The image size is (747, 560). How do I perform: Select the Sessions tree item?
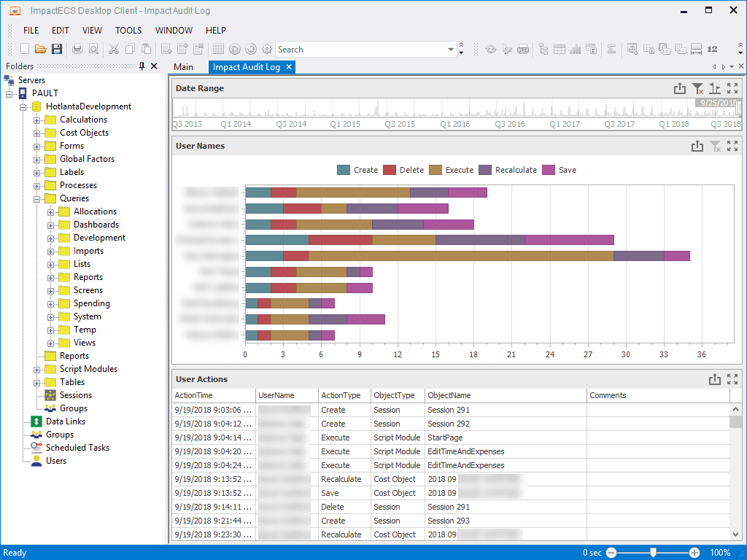[75, 395]
